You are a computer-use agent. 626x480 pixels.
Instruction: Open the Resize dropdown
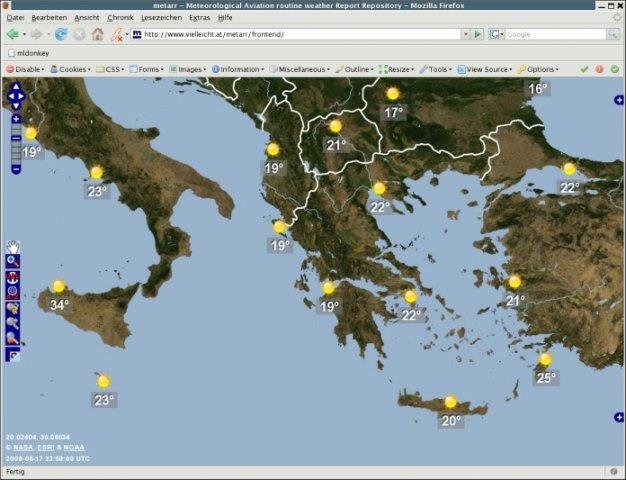pos(397,69)
